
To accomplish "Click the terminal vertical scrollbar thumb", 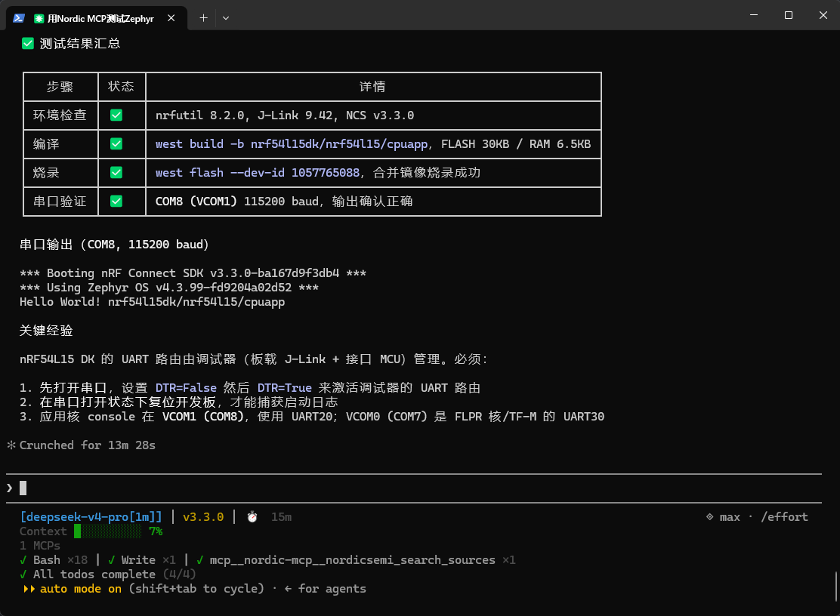I will [x=836, y=587].
